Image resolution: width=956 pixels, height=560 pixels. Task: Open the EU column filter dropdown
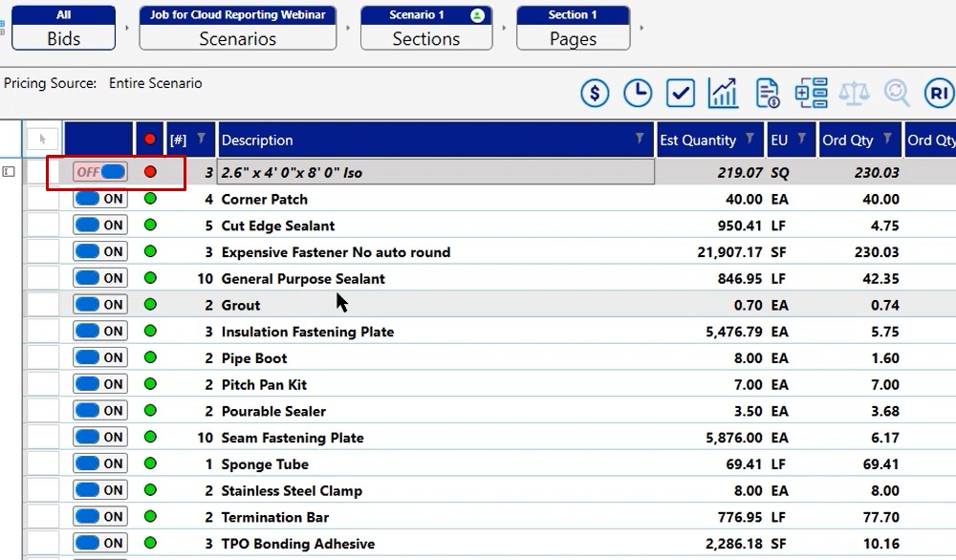pos(803,140)
